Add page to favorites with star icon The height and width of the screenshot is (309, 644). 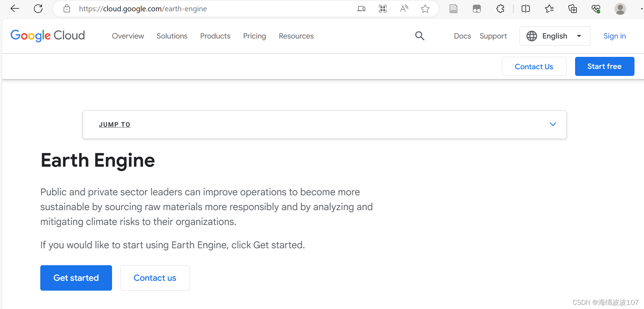[425, 9]
